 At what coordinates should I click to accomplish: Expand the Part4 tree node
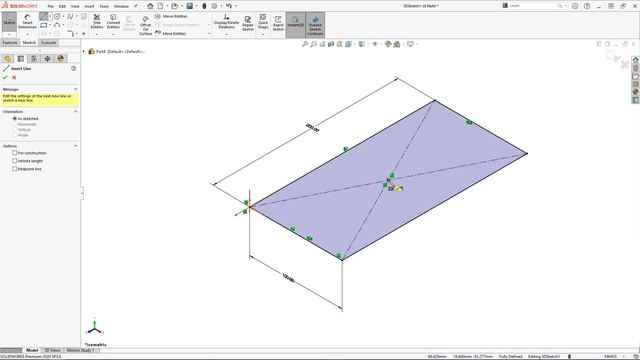[84, 51]
